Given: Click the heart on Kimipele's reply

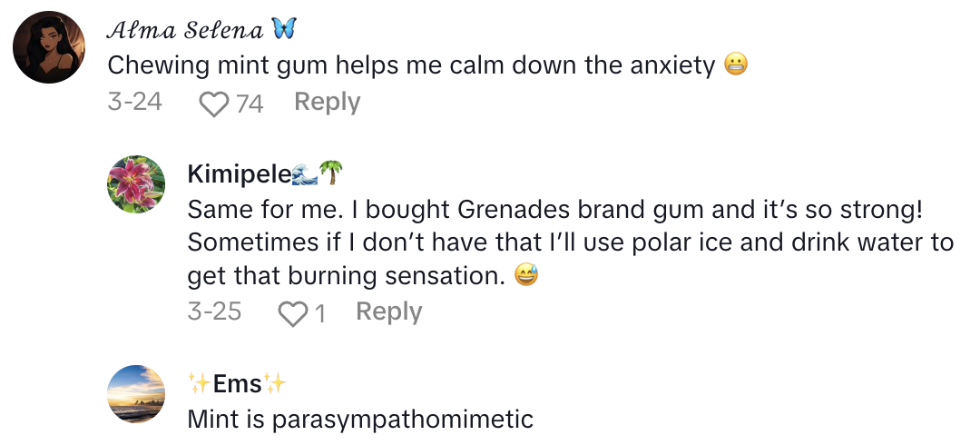Looking at the screenshot, I should [x=292, y=313].
